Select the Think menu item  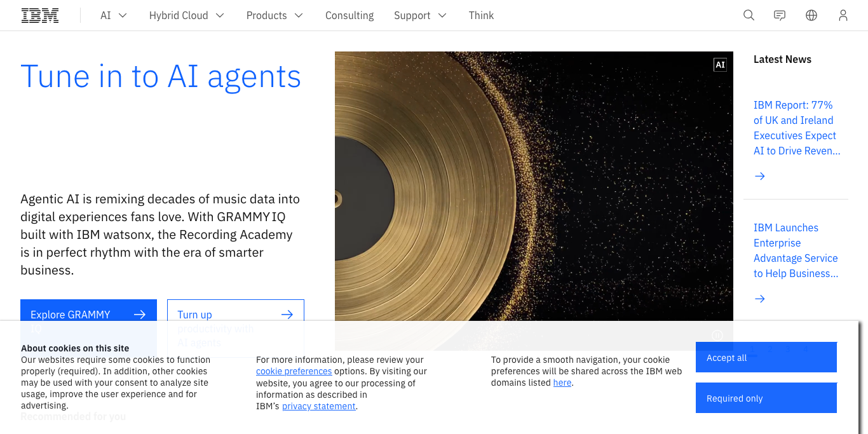[x=481, y=15]
